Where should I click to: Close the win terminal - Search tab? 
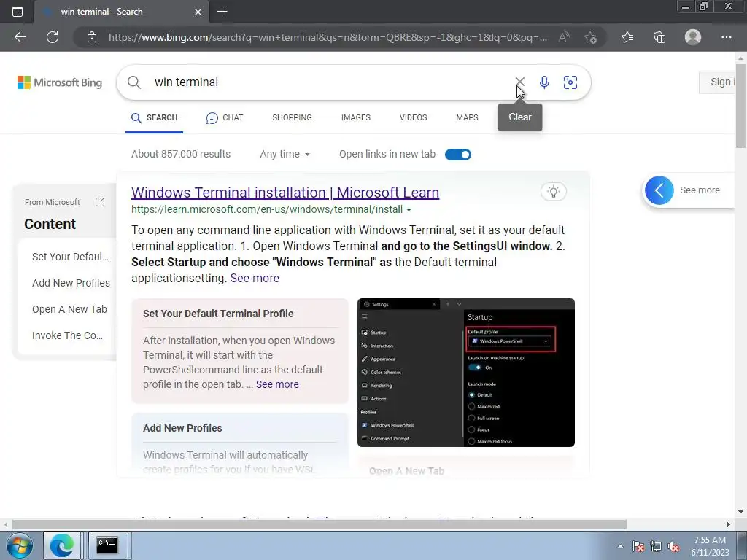[x=198, y=12]
